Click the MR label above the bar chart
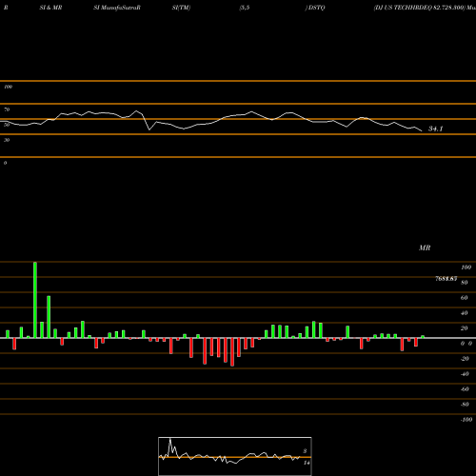 [x=425, y=248]
